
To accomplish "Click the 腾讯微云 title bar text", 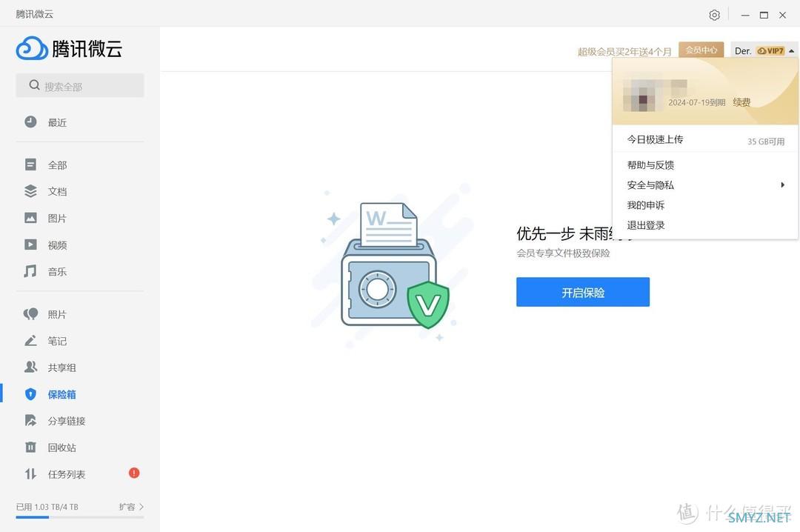I will point(34,14).
